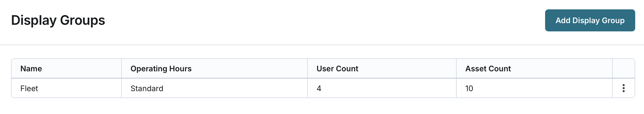Select the Fleet display group name

[x=29, y=88]
